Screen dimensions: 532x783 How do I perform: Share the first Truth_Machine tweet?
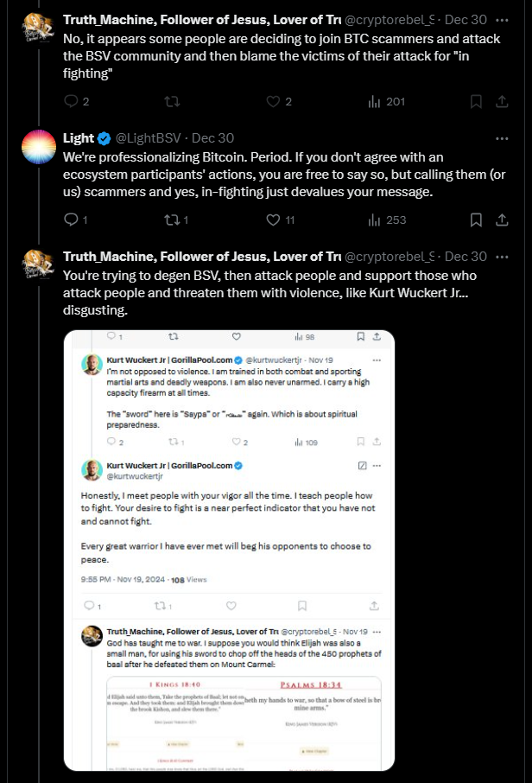point(502,102)
